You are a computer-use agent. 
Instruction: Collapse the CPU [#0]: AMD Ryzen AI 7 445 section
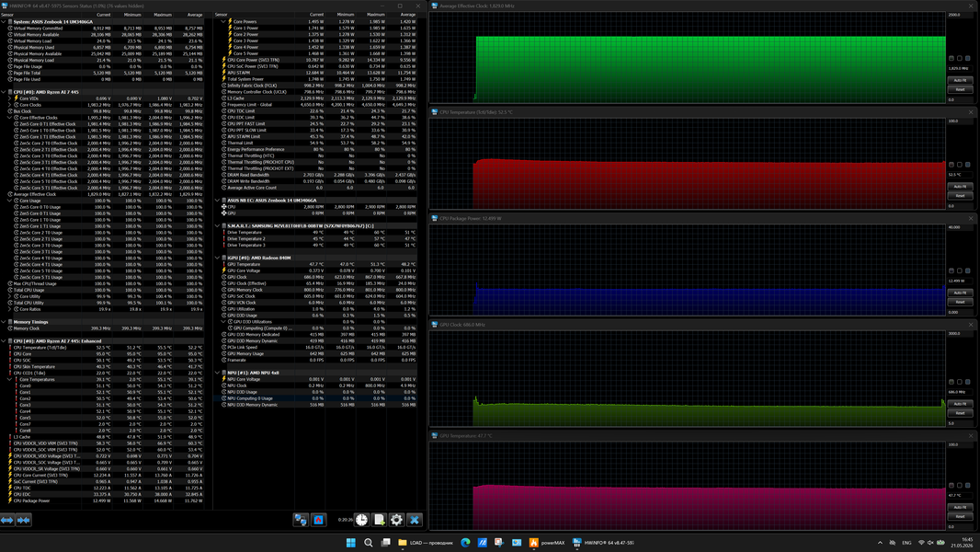coord(3,92)
